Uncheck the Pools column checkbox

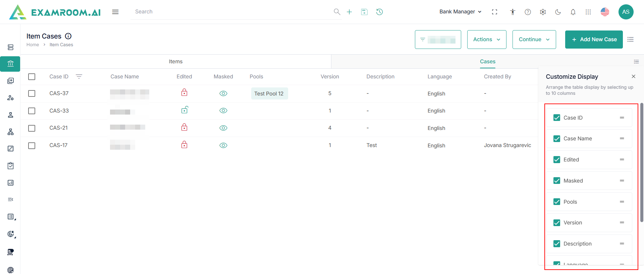point(557,202)
